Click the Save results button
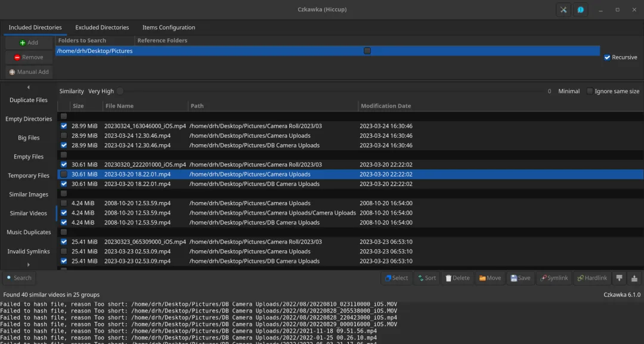 (521, 278)
